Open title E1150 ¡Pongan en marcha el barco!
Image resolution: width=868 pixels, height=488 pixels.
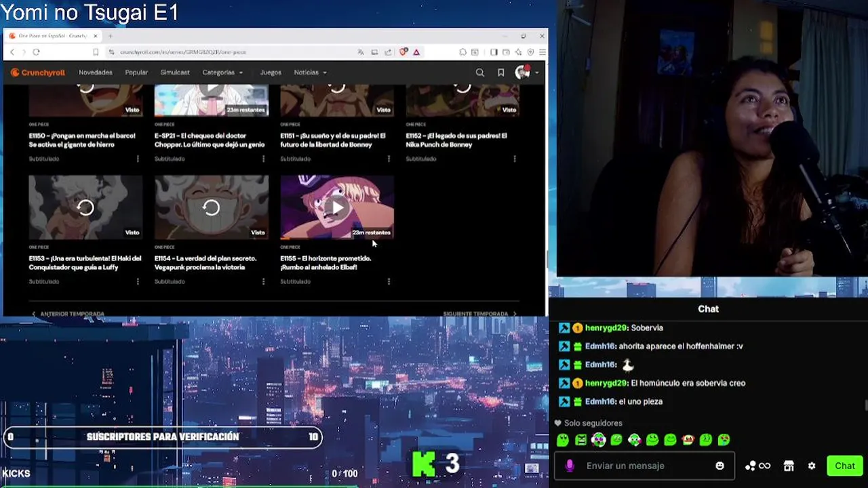pyautogui.click(x=82, y=140)
